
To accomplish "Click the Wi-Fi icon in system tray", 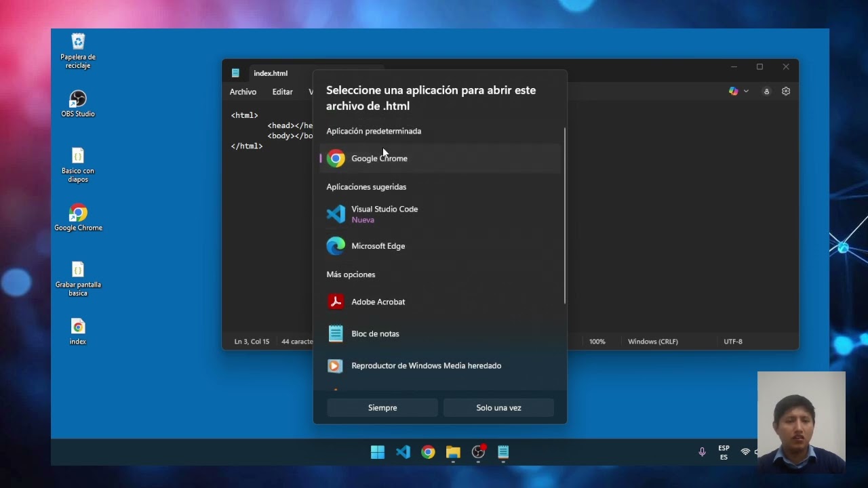I will [745, 452].
